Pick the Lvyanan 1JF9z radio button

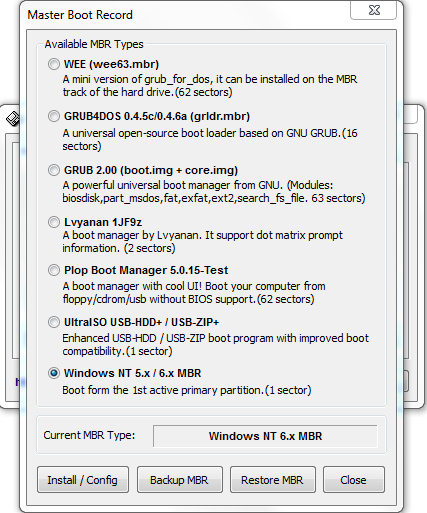coord(54,222)
